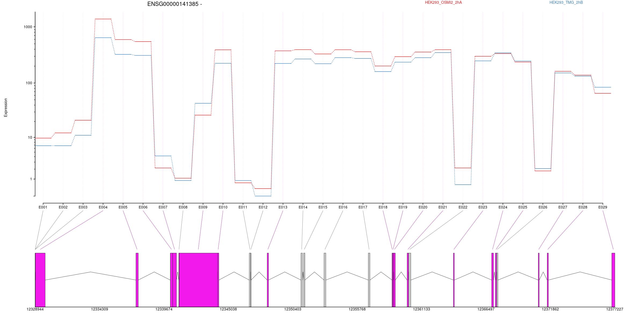This screenshot has height=322, width=644.
Task: Click exon label E024
Action: coord(503,207)
